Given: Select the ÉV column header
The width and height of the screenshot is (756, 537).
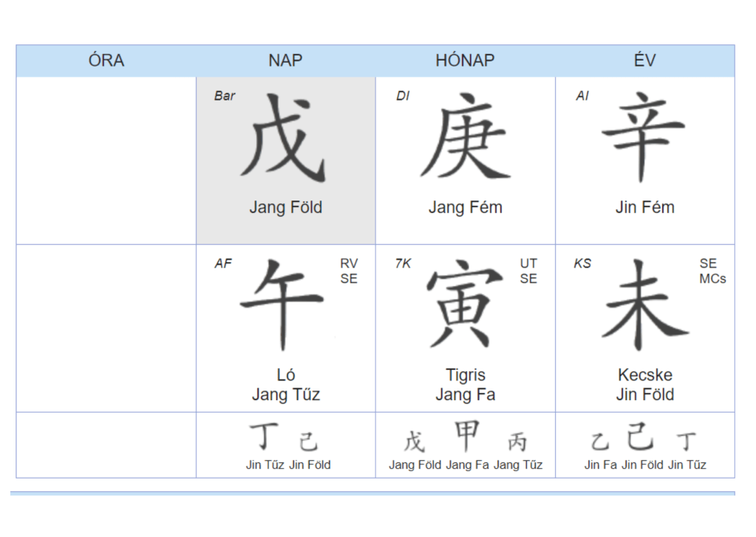Looking at the screenshot, I should (644, 61).
